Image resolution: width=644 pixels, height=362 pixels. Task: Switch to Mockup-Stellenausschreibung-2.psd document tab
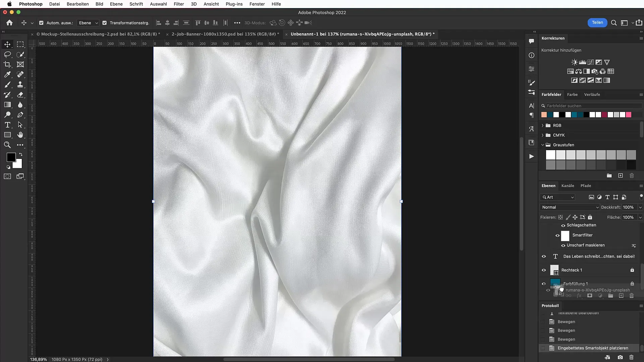(x=98, y=34)
